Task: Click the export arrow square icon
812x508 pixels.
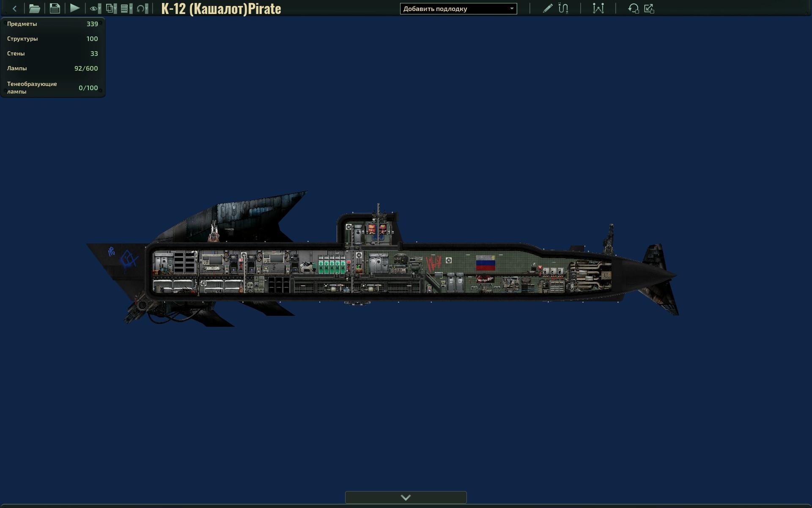Action: [649, 8]
